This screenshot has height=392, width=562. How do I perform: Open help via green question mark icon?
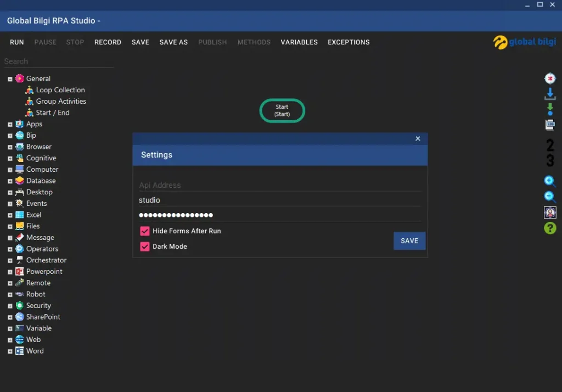click(550, 228)
